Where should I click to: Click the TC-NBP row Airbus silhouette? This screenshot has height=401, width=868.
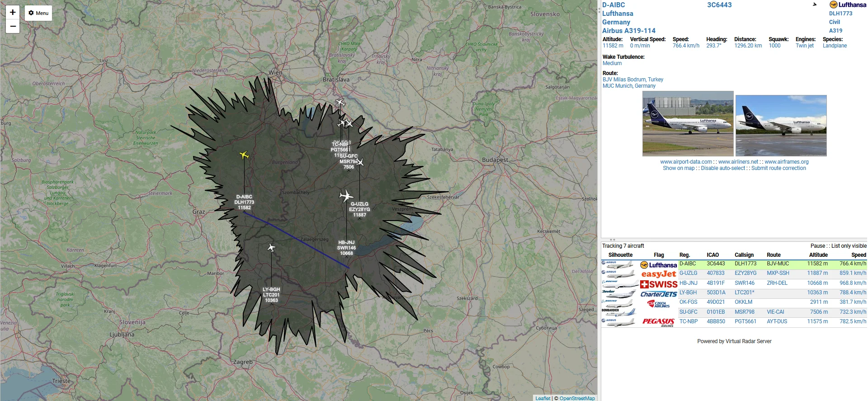[618, 322]
